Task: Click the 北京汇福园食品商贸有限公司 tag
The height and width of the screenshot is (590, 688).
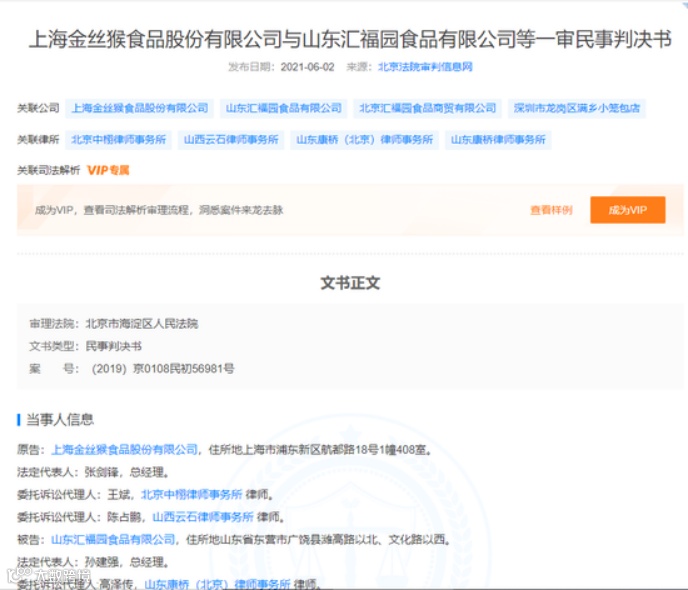Action: pos(427,108)
